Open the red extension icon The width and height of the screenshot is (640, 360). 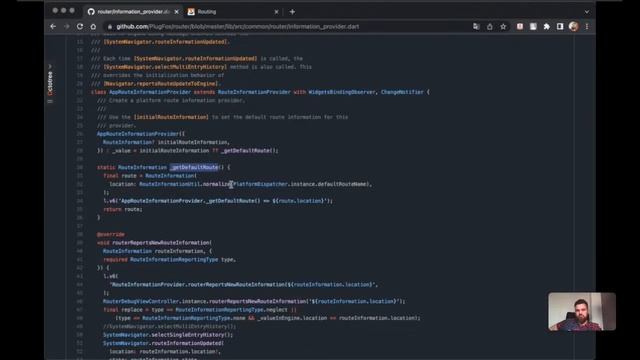[x=520, y=27]
